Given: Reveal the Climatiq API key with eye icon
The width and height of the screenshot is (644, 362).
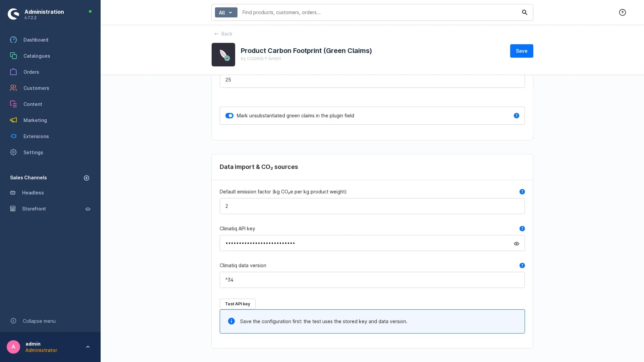Looking at the screenshot, I should point(517,244).
